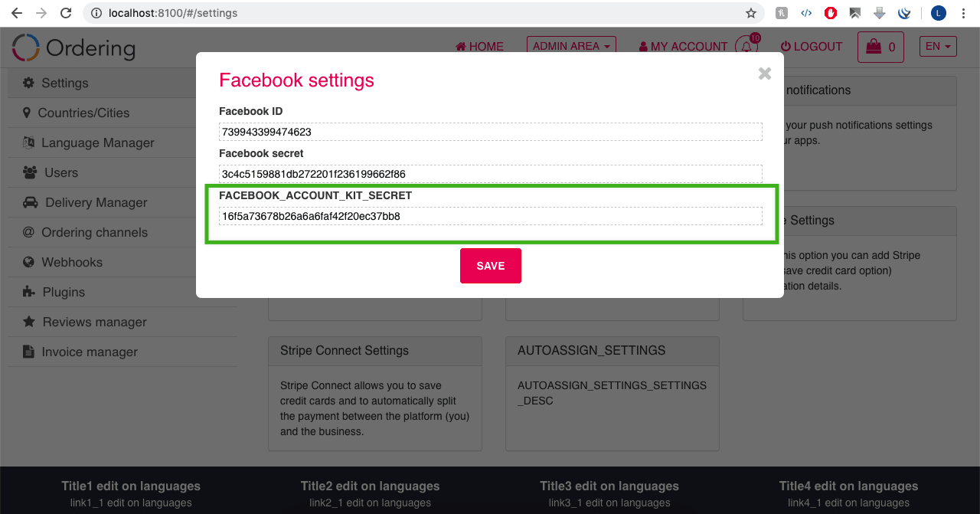
Task: Click the Title2 edit on languages heading
Action: coord(371,486)
